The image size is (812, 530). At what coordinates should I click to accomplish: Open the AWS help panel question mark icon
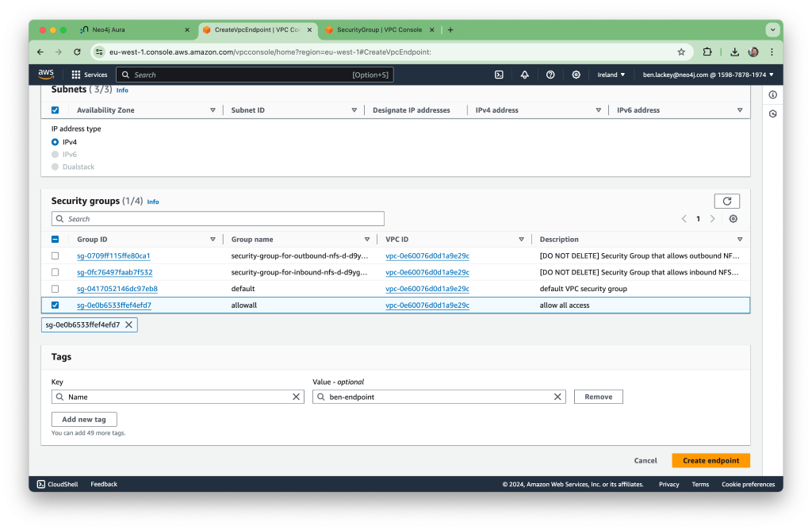click(550, 74)
